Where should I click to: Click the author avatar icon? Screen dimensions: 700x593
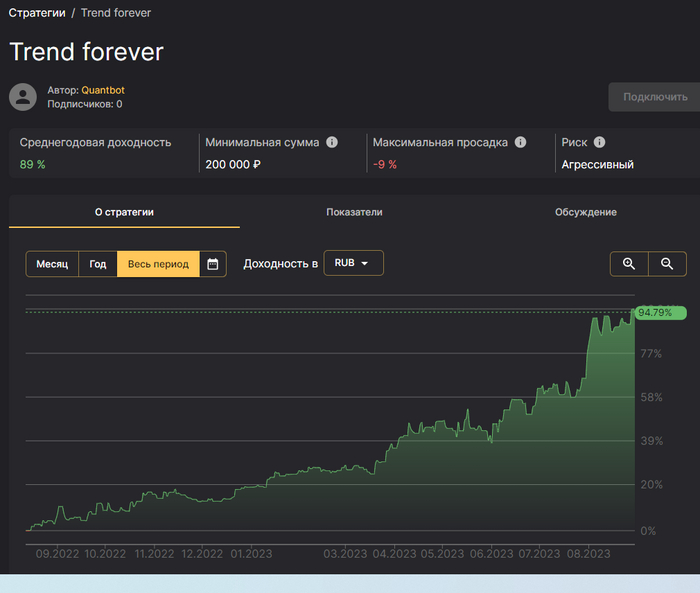23,97
